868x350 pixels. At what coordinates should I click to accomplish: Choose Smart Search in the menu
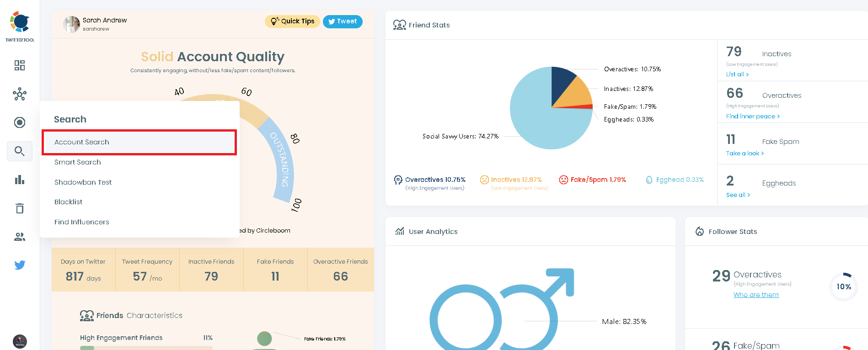point(78,162)
